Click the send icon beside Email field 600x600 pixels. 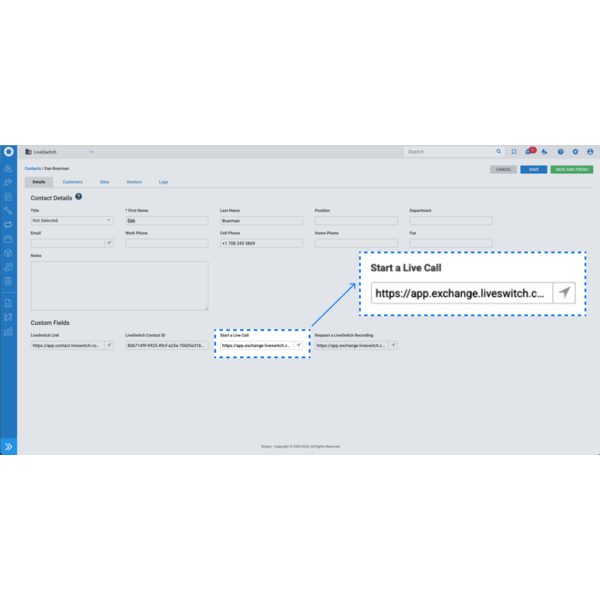(109, 243)
